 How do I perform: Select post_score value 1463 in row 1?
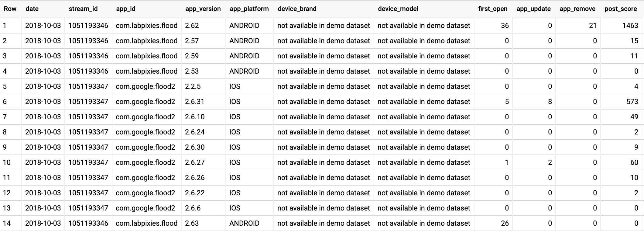[x=630, y=26]
